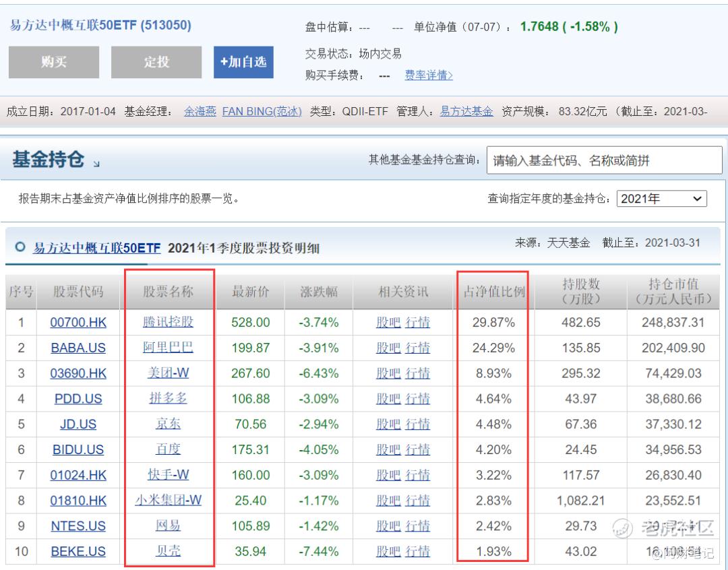Screen dimensions: 728x570
Task: Open the 2021年 year dropdown
Action: [x=662, y=199]
